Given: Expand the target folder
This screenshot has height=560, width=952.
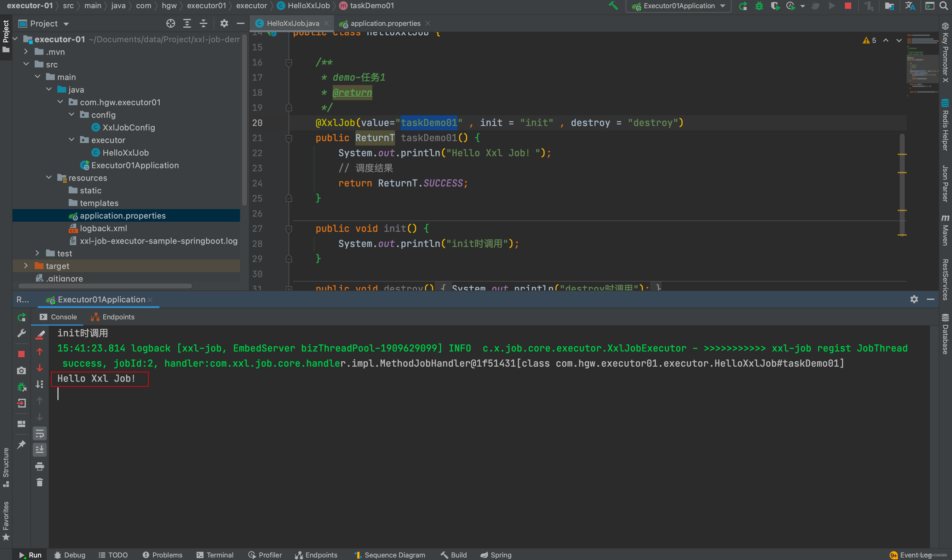Looking at the screenshot, I should coord(26,266).
